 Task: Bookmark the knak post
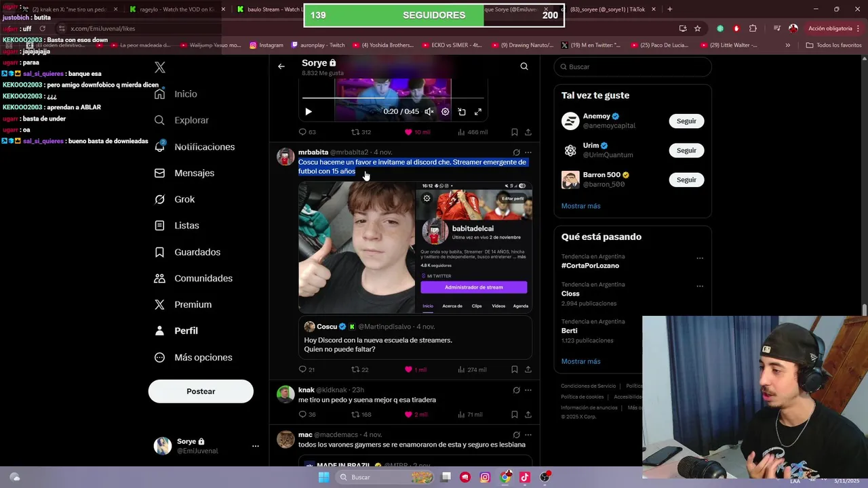[x=515, y=414]
